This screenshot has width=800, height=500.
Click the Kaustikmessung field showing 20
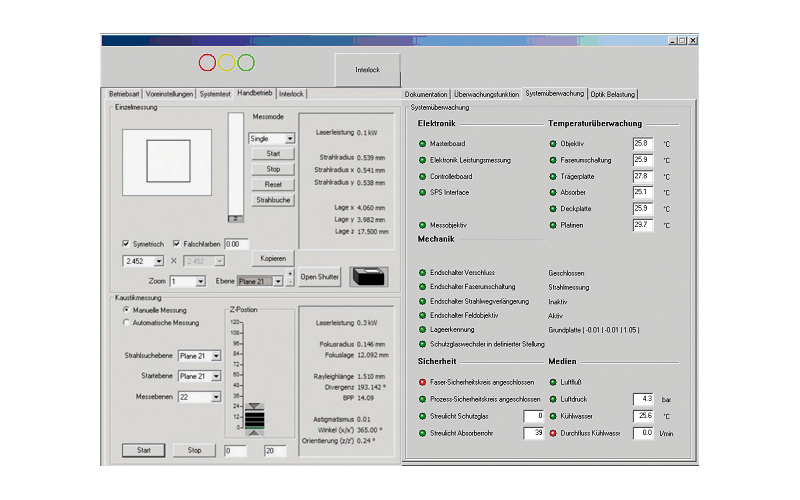[274, 451]
